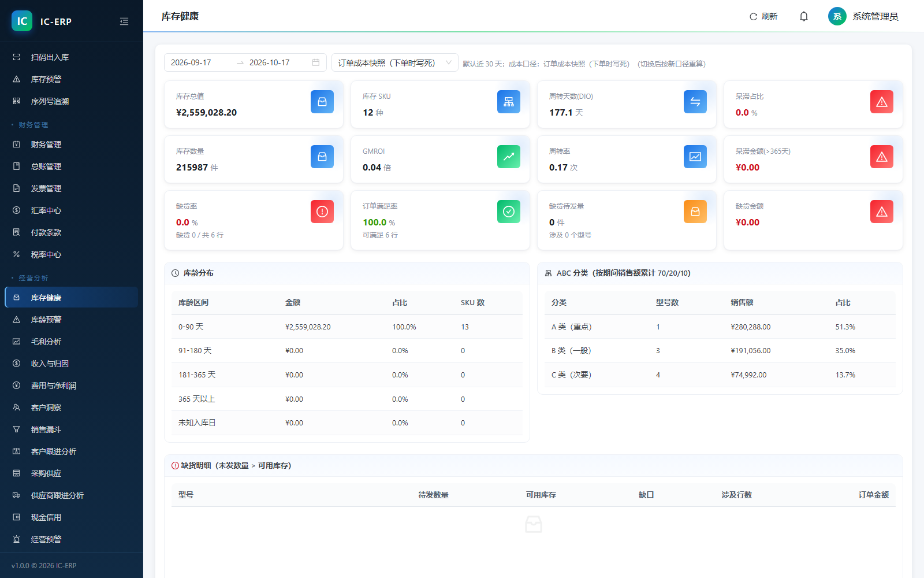Click the 缺货待发量 orange box icon
The height and width of the screenshot is (578, 924).
[695, 212]
